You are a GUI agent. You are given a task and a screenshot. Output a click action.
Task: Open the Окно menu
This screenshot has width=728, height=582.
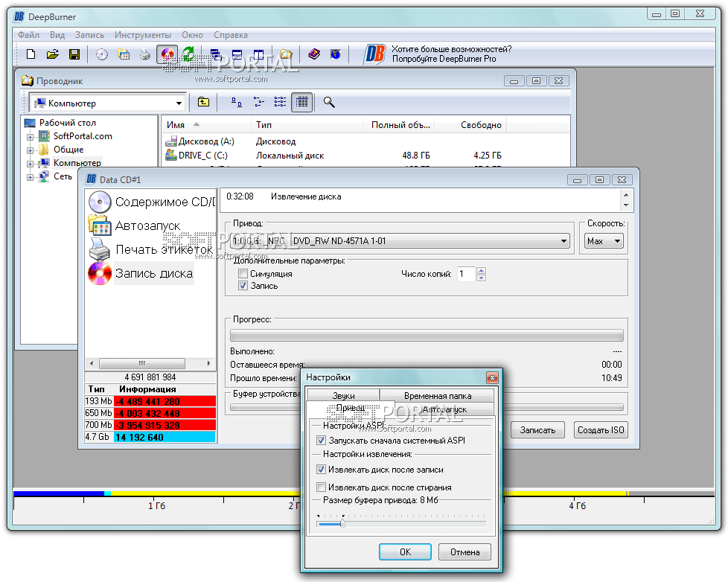192,35
